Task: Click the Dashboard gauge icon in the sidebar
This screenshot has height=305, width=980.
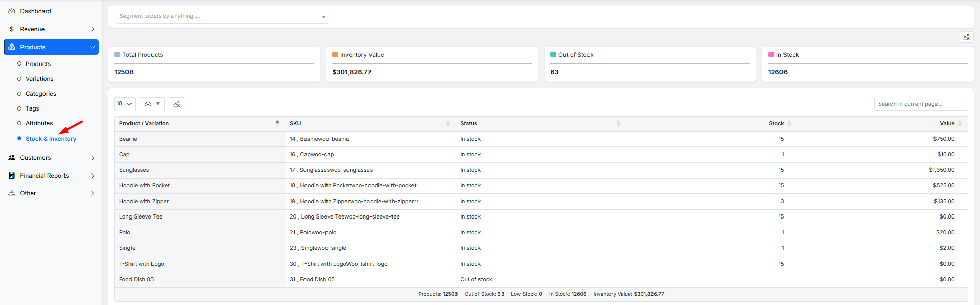Action: point(12,11)
